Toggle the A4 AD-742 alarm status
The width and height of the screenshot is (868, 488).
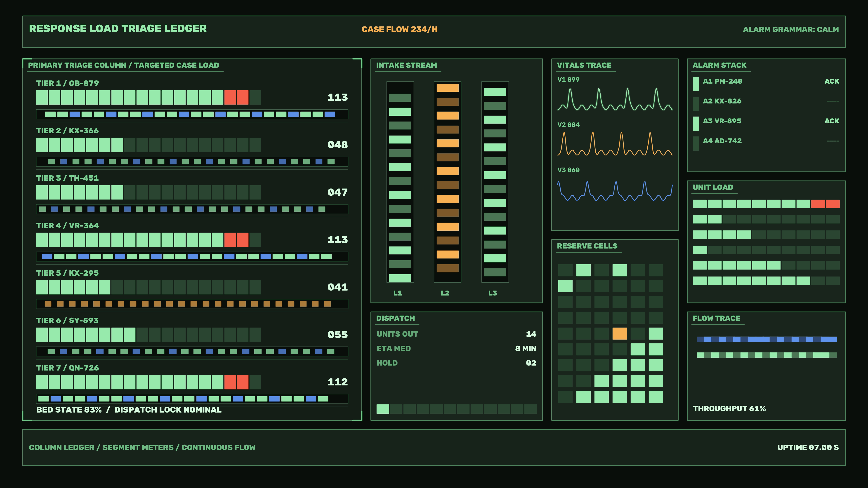click(833, 141)
